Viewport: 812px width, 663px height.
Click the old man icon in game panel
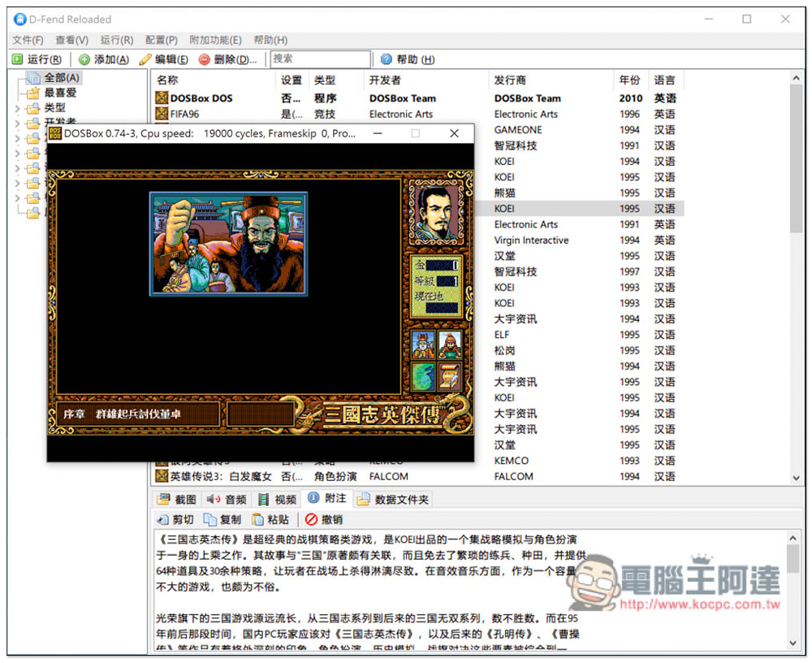(x=423, y=344)
